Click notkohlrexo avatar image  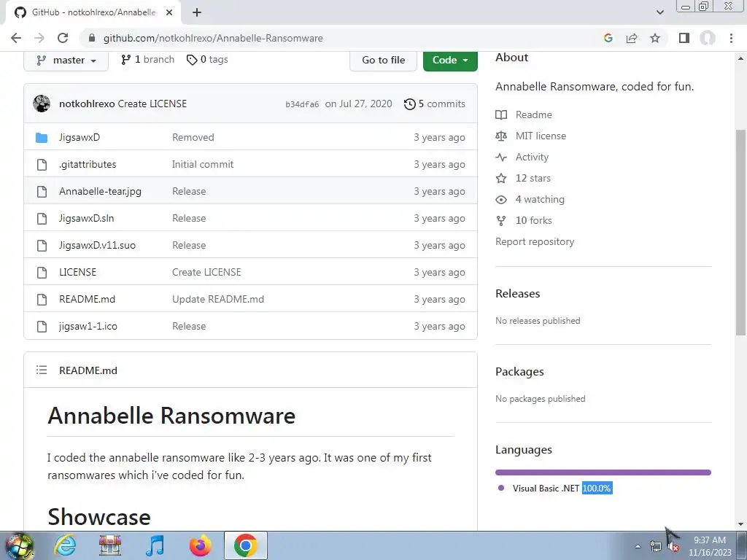(42, 104)
